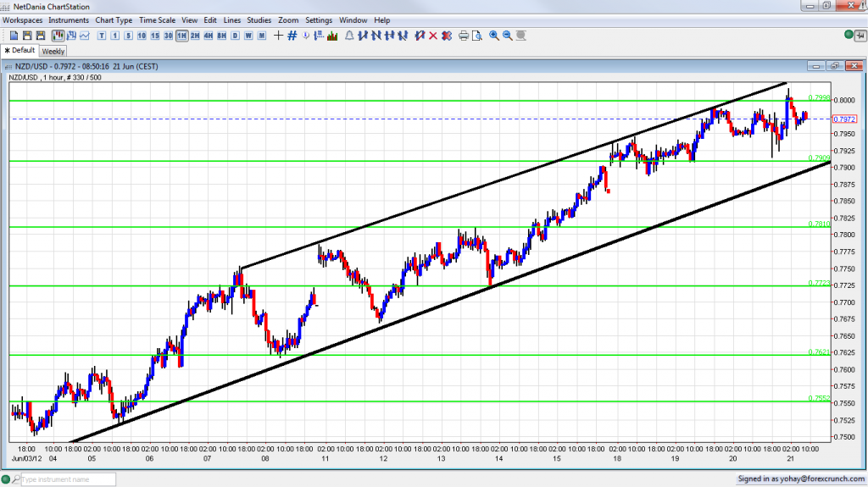The image size is (868, 487).
Task: Open the Time Scale menu
Action: click(x=157, y=20)
